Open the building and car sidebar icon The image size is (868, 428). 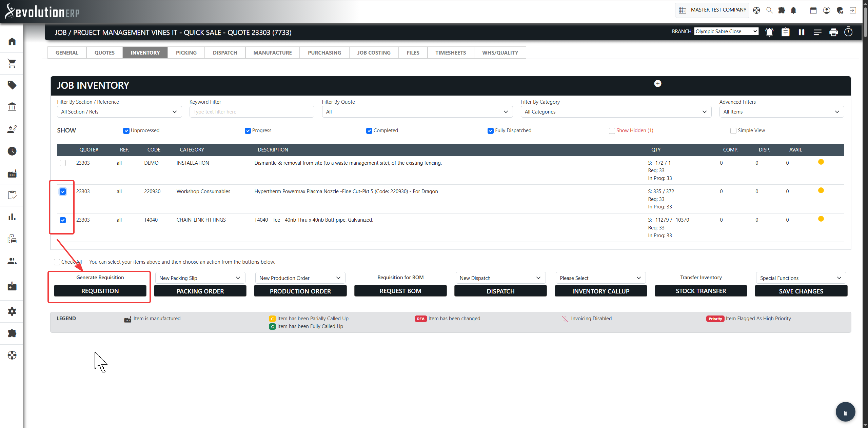(x=12, y=239)
